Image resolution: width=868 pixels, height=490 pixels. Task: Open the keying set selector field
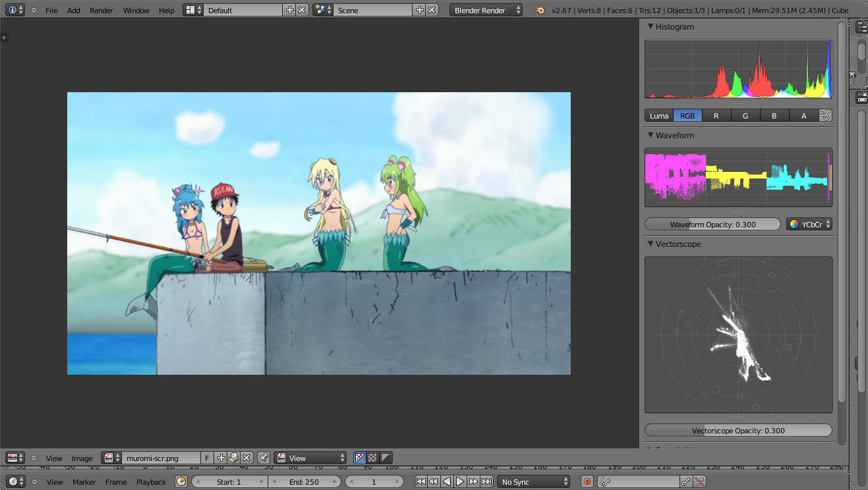pyautogui.click(x=638, y=481)
